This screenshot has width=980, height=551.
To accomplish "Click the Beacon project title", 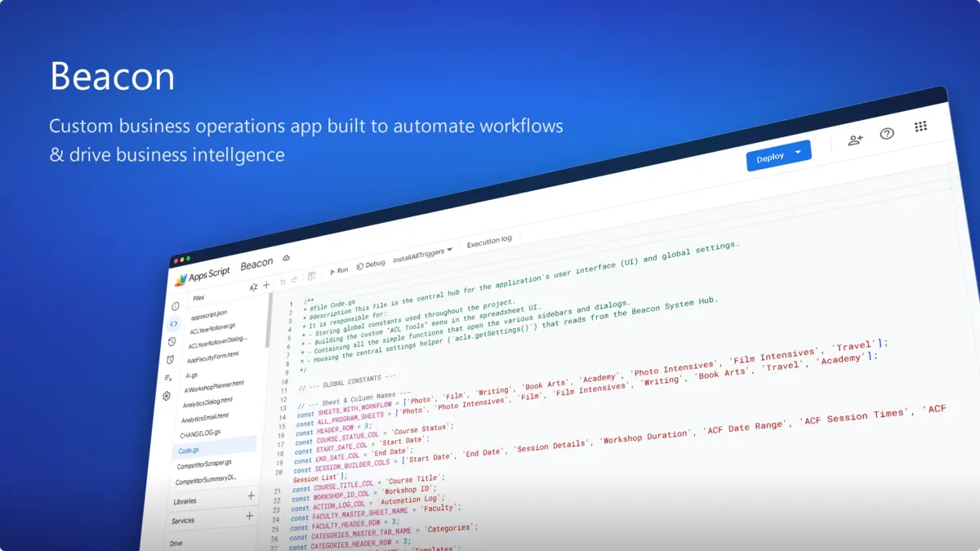I will [x=256, y=264].
